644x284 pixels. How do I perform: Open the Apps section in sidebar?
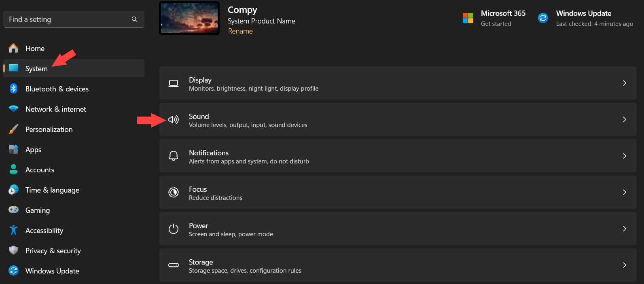coord(34,150)
